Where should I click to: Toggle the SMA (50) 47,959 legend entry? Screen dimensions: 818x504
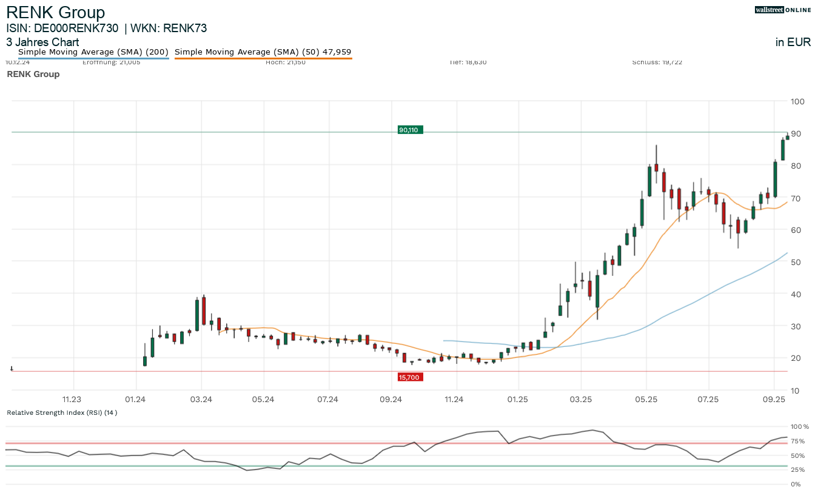pyautogui.click(x=263, y=52)
